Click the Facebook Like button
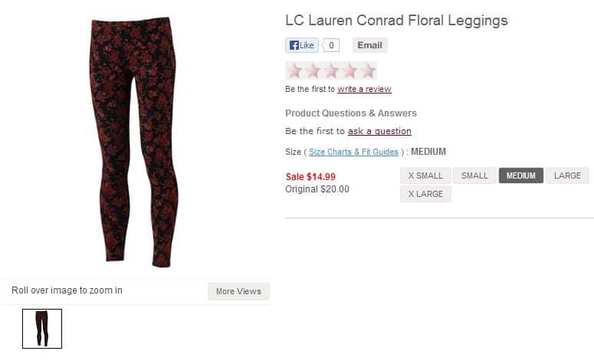The height and width of the screenshot is (364, 594). tap(302, 45)
